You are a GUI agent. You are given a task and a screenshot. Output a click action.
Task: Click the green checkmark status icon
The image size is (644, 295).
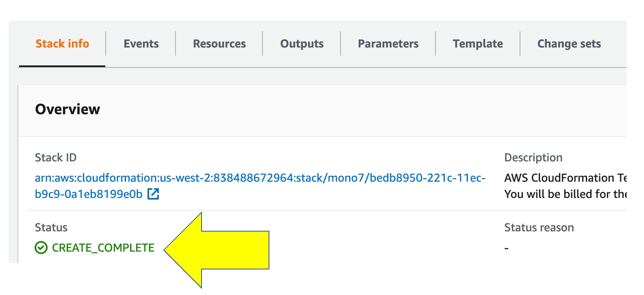[x=41, y=248]
